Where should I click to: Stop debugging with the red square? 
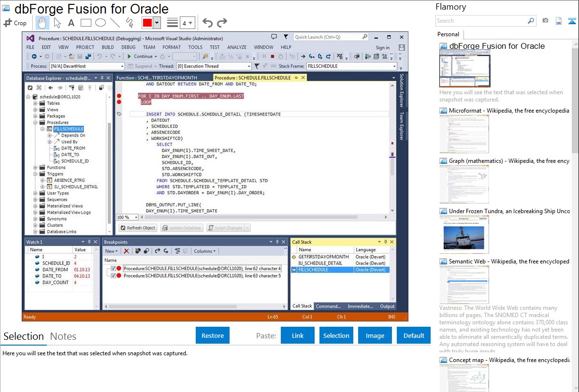pos(273,57)
